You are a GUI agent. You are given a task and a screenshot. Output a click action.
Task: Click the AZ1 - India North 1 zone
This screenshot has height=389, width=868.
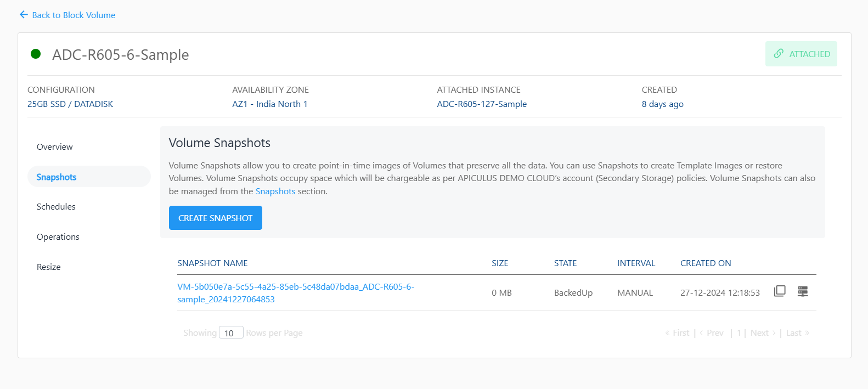click(270, 104)
